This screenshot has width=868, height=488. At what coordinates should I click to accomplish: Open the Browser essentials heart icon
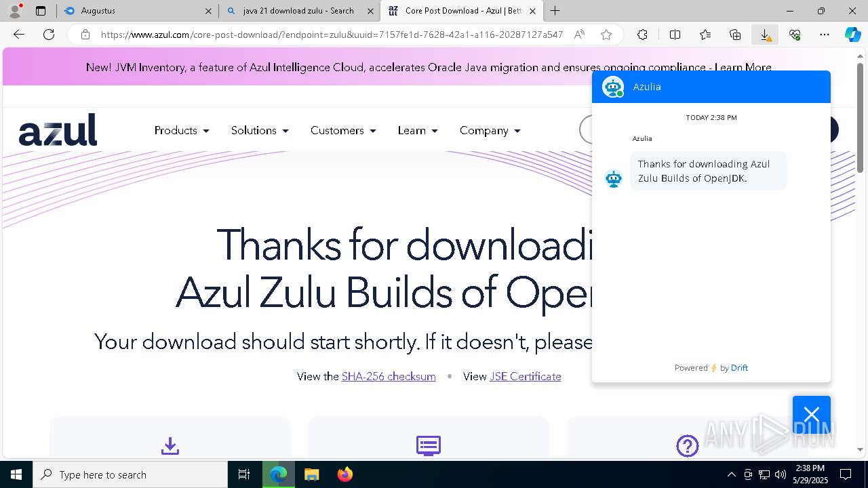[x=795, y=35]
